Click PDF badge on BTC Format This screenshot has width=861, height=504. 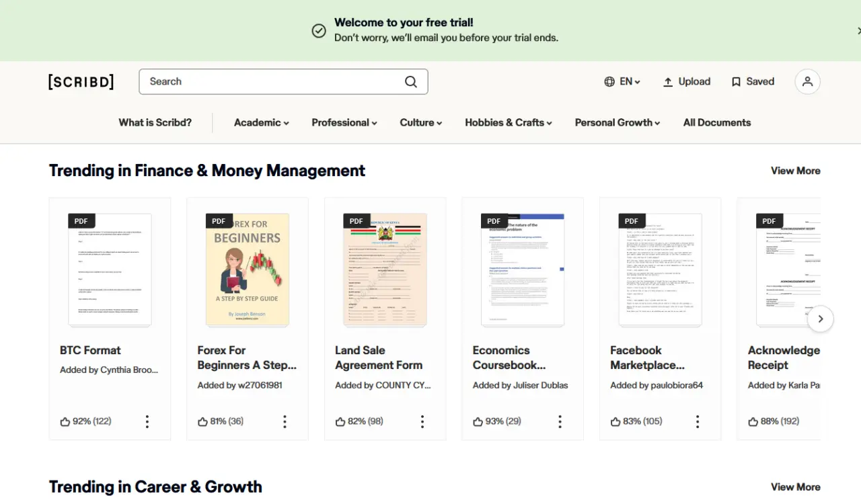(x=81, y=221)
